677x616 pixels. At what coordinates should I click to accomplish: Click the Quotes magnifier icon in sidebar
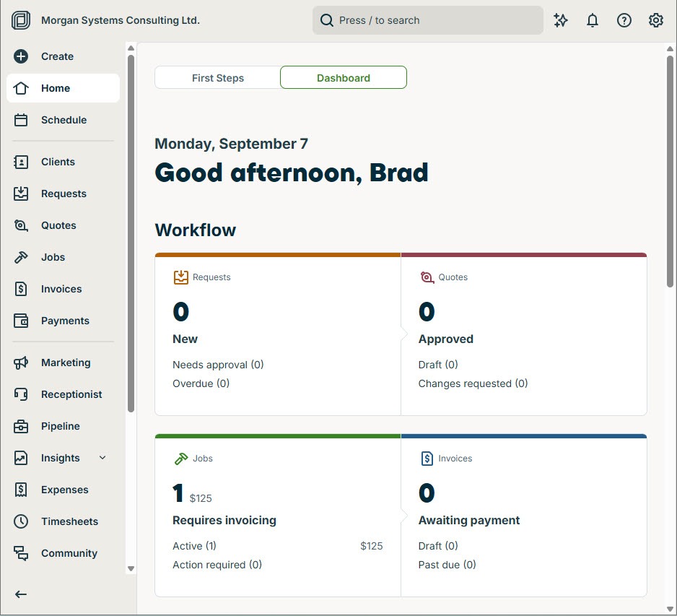pos(21,225)
